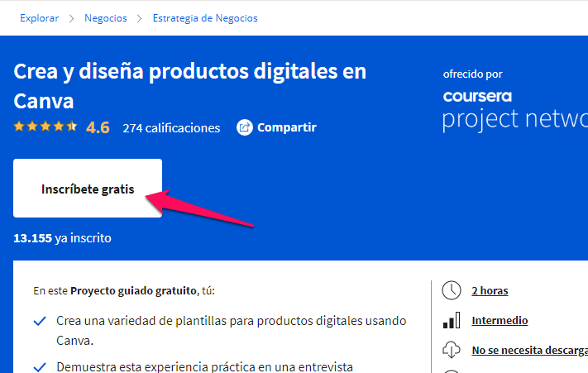Click checkmark beside Crea una variedad

pos(40,321)
